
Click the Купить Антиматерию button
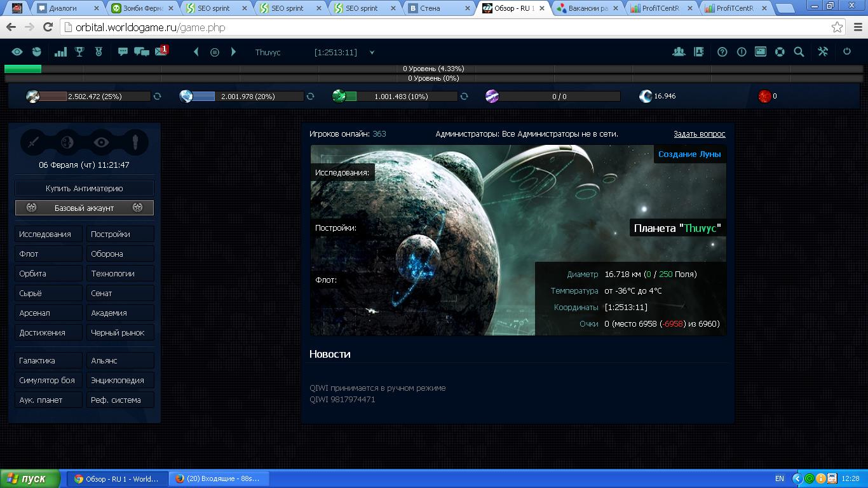point(84,188)
